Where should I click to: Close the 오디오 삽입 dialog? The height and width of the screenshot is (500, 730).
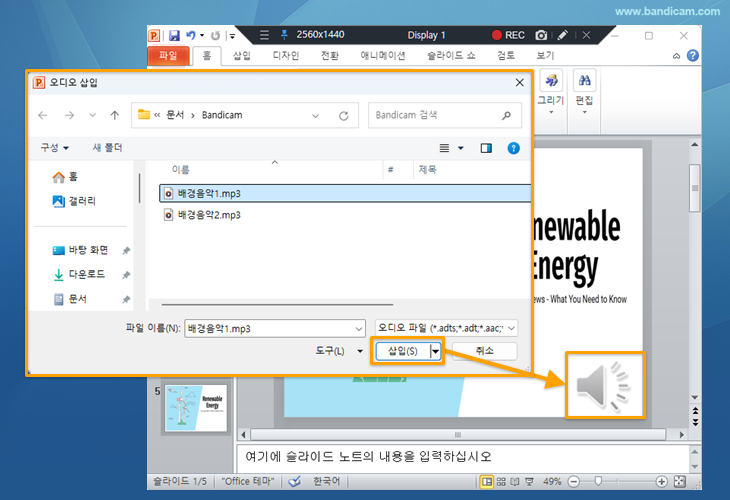click(520, 82)
